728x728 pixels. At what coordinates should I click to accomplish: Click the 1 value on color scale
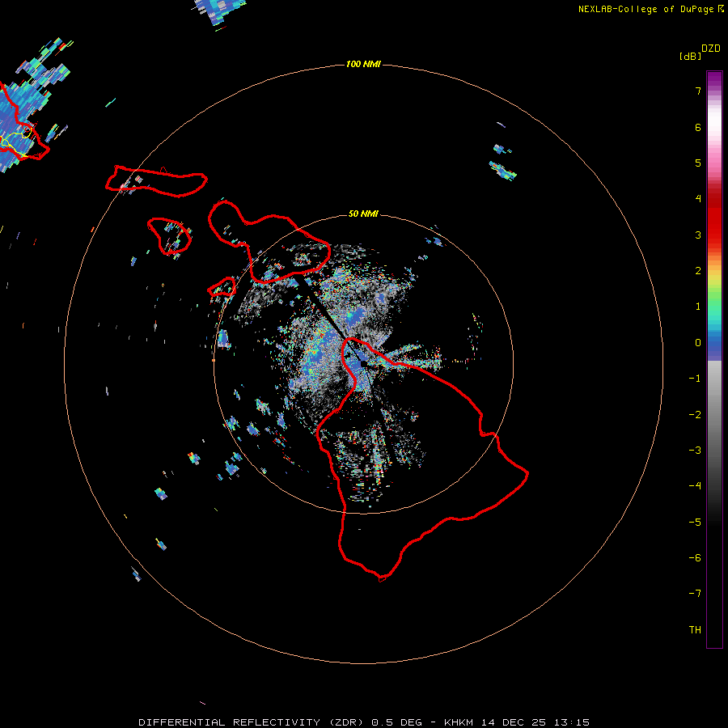[698, 307]
